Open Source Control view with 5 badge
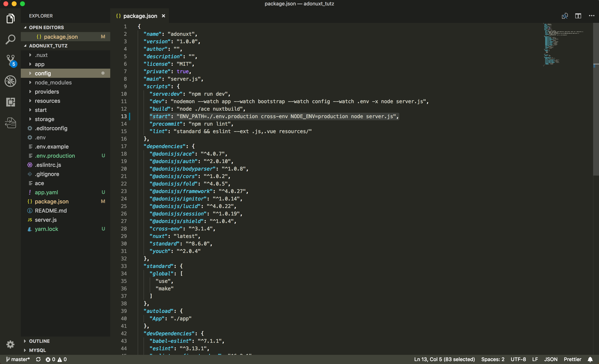 [x=11, y=60]
